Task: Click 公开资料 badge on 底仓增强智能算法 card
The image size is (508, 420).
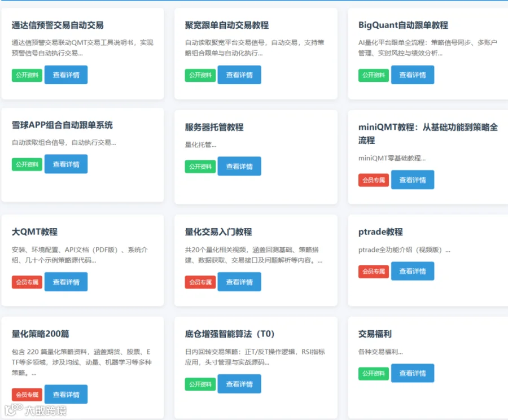Action: (x=200, y=384)
